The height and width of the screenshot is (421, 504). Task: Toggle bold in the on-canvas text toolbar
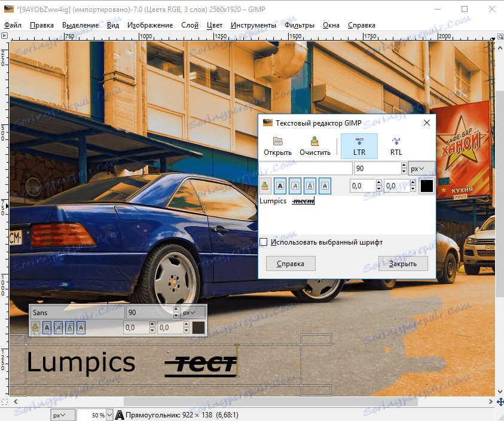point(47,327)
